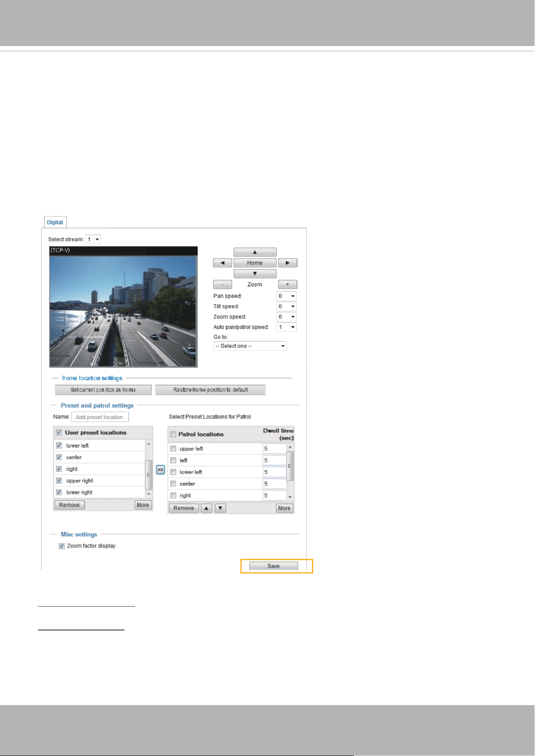
Task: Open the Zoom speed dropdown
Action: click(286, 317)
